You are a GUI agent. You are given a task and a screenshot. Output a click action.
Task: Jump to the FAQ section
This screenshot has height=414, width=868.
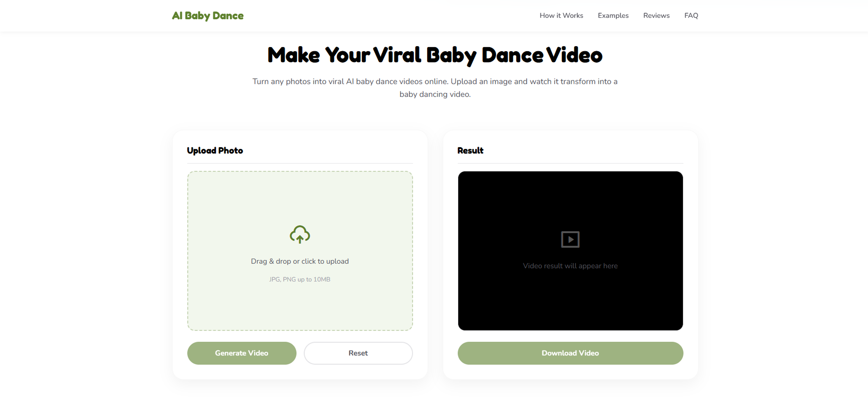coord(691,15)
